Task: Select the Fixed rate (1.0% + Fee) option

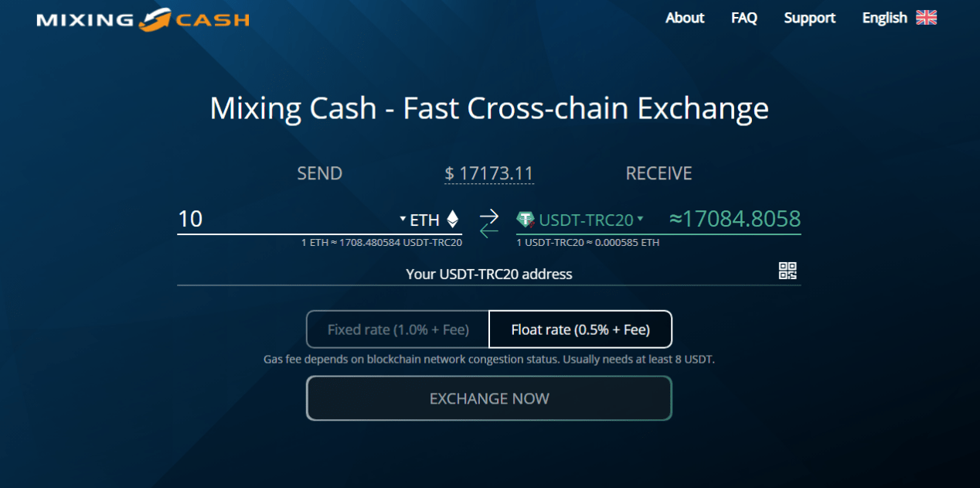Action: click(x=398, y=329)
